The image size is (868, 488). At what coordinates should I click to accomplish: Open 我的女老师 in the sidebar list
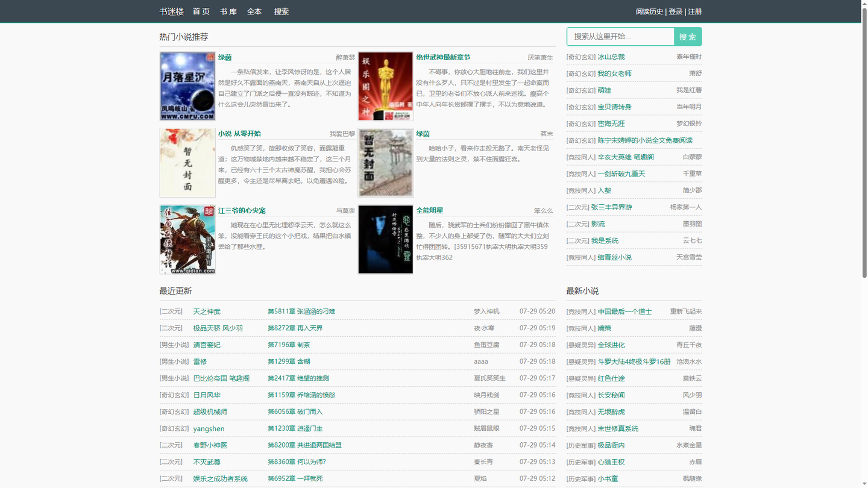tap(614, 74)
